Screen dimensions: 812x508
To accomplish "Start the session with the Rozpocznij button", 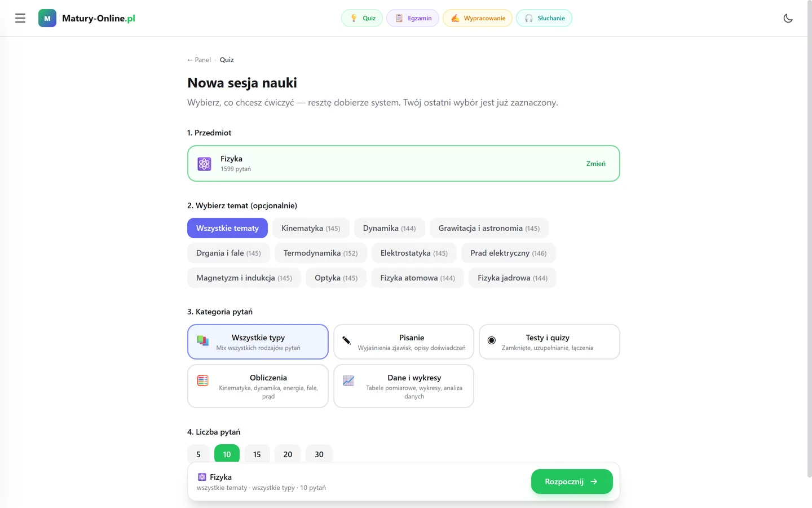I will click(x=572, y=481).
